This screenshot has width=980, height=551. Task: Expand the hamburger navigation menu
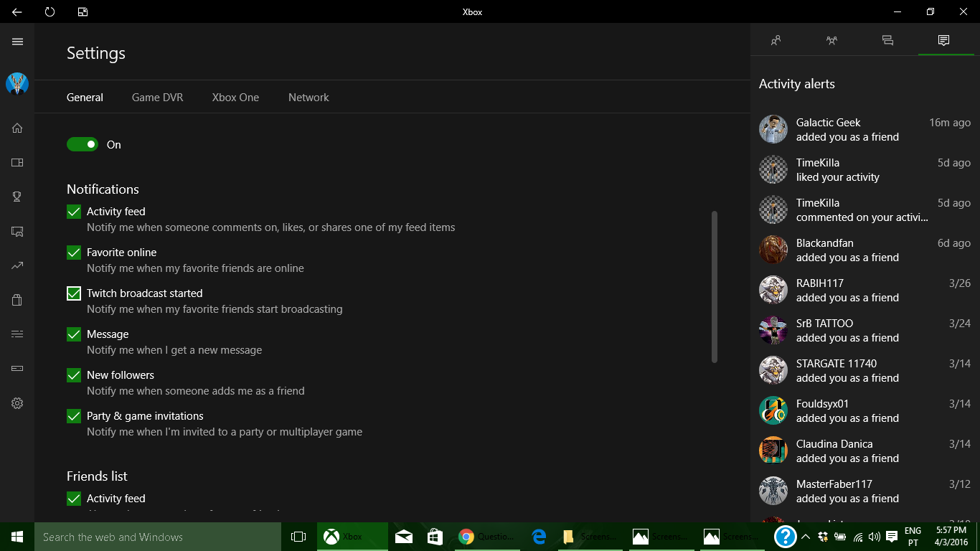17,42
